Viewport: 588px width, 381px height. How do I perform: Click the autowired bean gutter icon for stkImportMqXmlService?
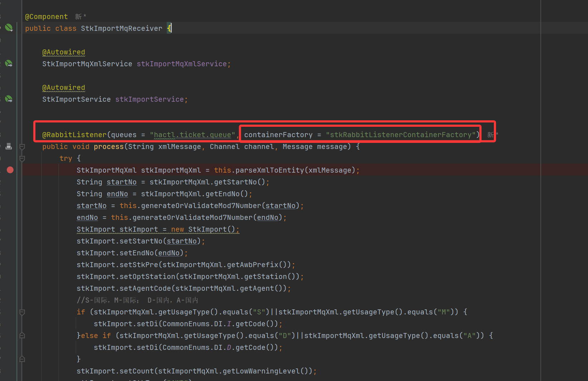click(x=9, y=63)
